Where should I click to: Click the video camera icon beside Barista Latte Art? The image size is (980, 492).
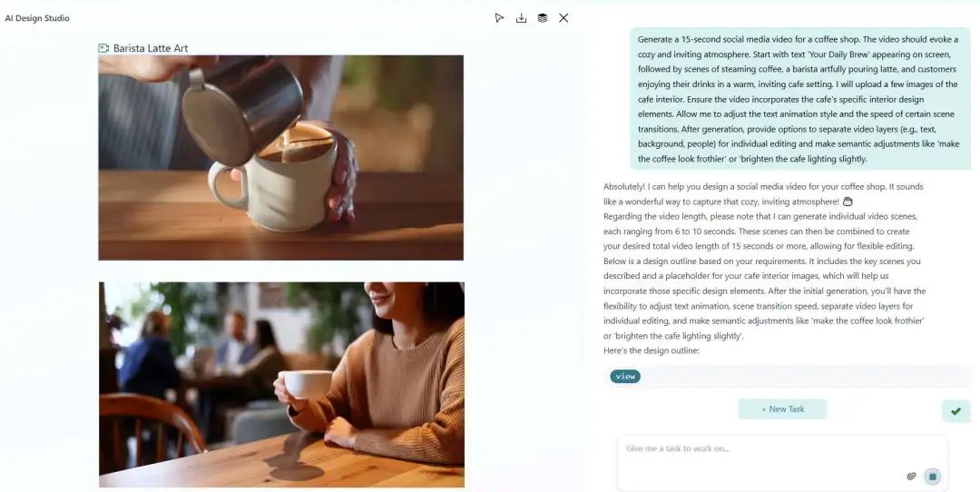(x=103, y=48)
